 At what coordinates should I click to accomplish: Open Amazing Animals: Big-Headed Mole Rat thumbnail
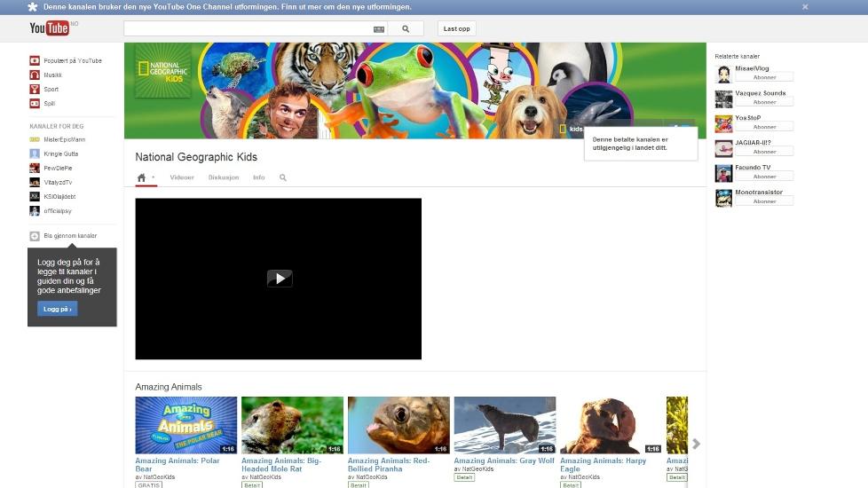292,425
